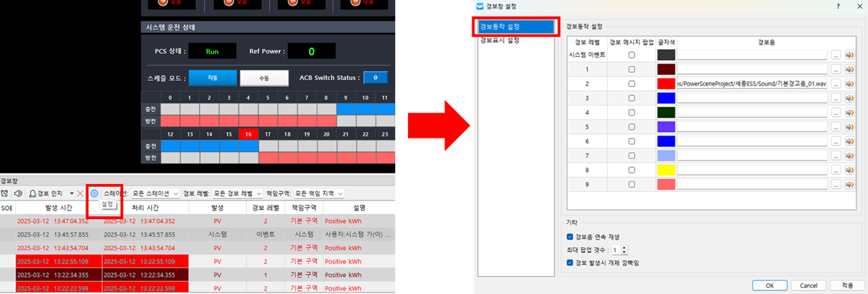Play the alarm sound for system event row

pyautogui.click(x=849, y=55)
